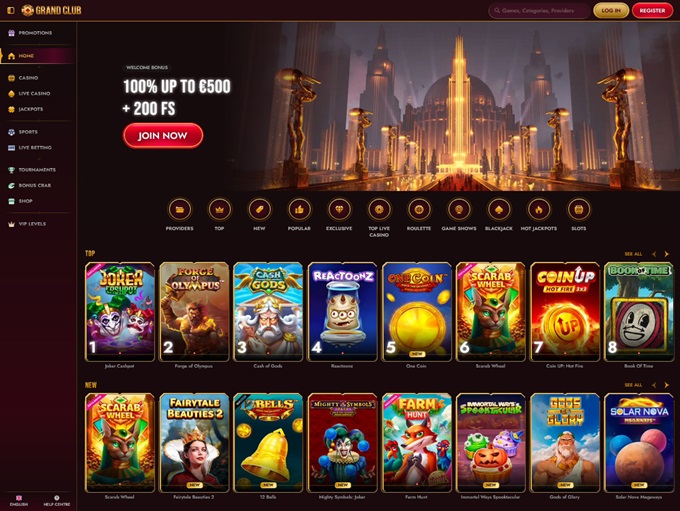Viewport: 680px width, 511px height.
Task: Click the Register button
Action: 652,10
